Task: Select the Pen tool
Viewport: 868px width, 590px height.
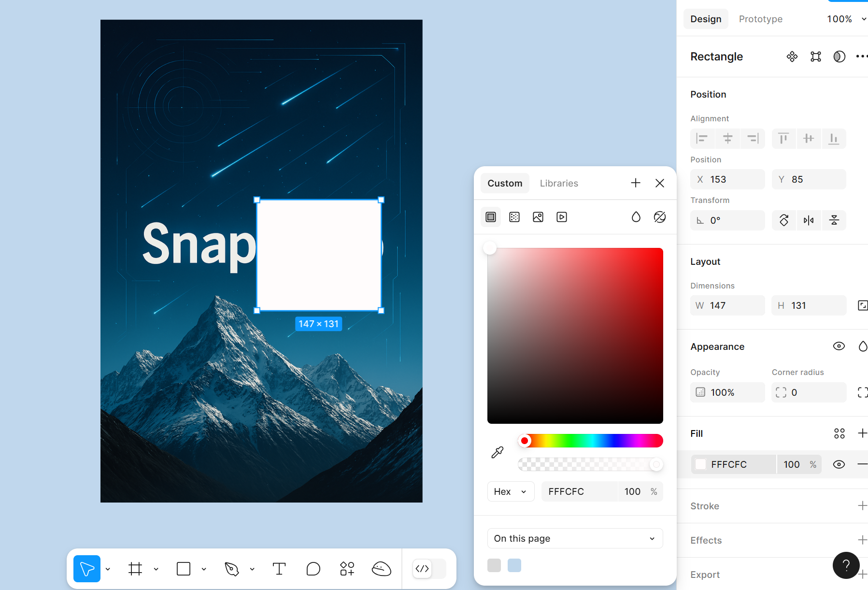Action: [x=232, y=569]
